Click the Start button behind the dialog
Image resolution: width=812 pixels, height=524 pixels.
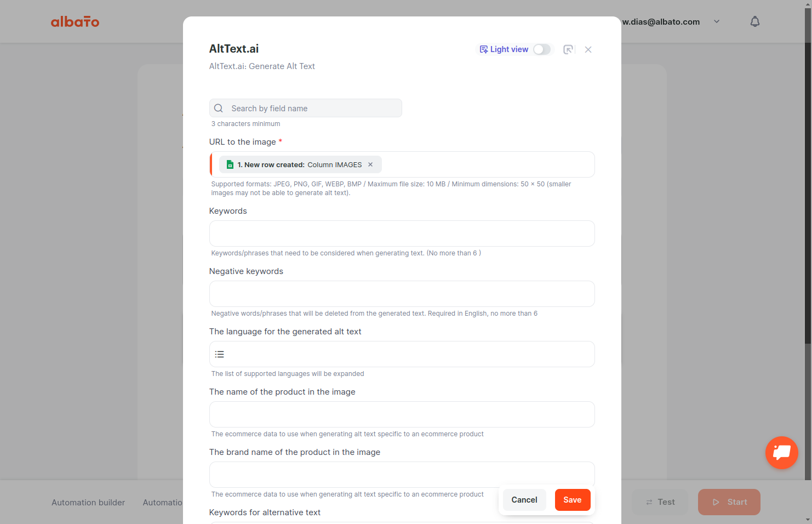tap(729, 502)
